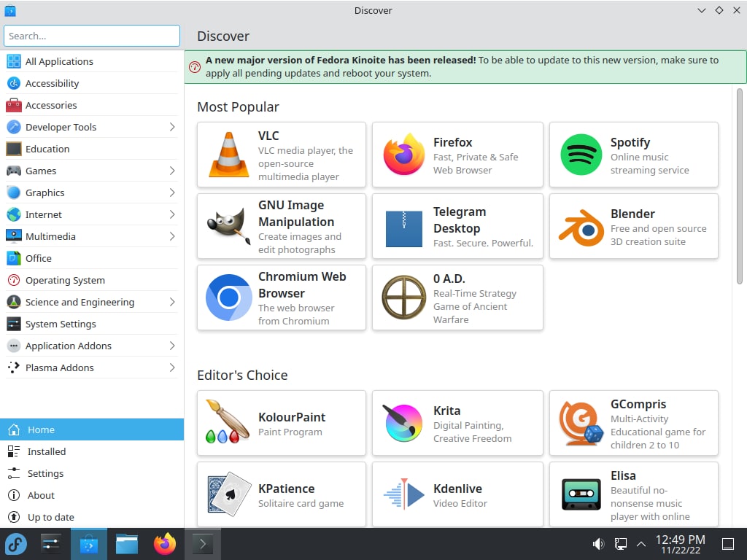
Task: Open Discover Settings page
Action: tap(92, 473)
